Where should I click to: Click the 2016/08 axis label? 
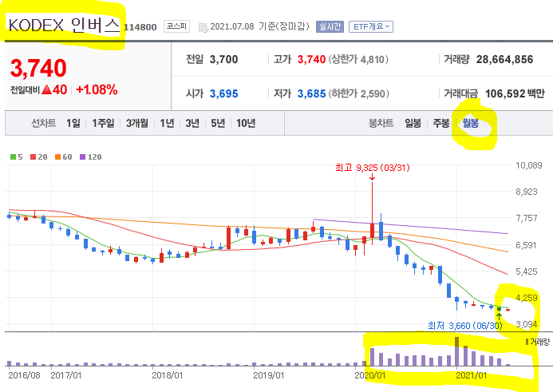pos(24,375)
